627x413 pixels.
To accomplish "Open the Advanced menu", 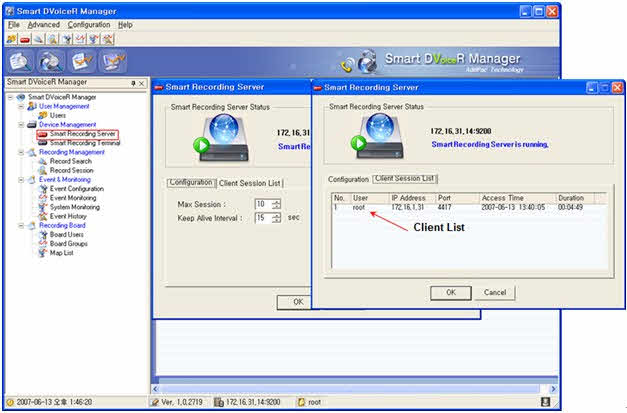I will [43, 24].
